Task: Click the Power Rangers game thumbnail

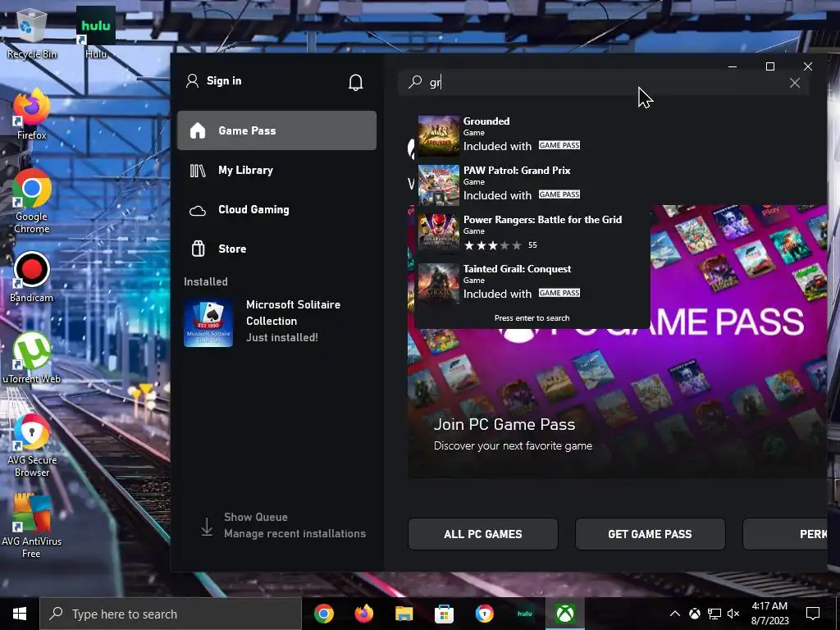Action: pos(439,234)
